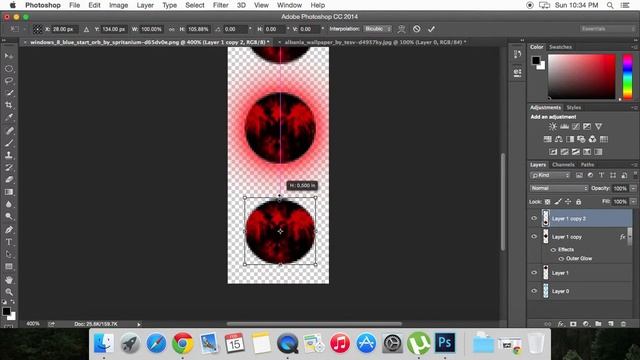Add a Color Balance adjustment

pos(559,139)
